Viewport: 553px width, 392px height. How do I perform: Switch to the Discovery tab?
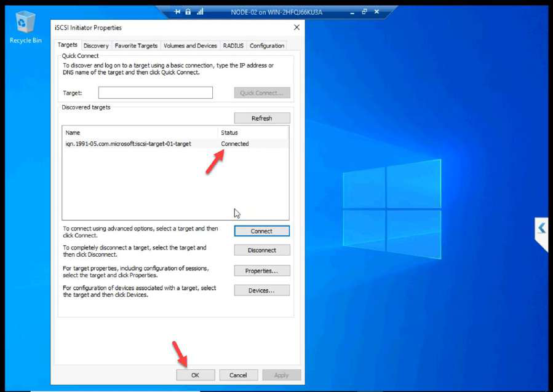pyautogui.click(x=96, y=46)
